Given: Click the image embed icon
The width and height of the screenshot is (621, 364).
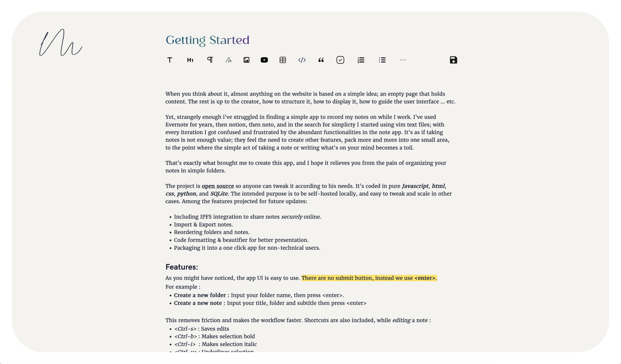Looking at the screenshot, I should point(246,60).
